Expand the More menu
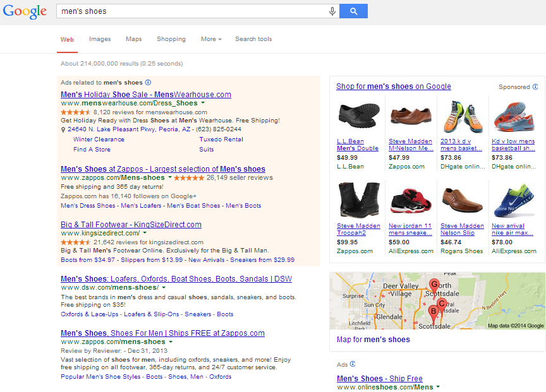This screenshot has width=546, height=392. tap(211, 39)
